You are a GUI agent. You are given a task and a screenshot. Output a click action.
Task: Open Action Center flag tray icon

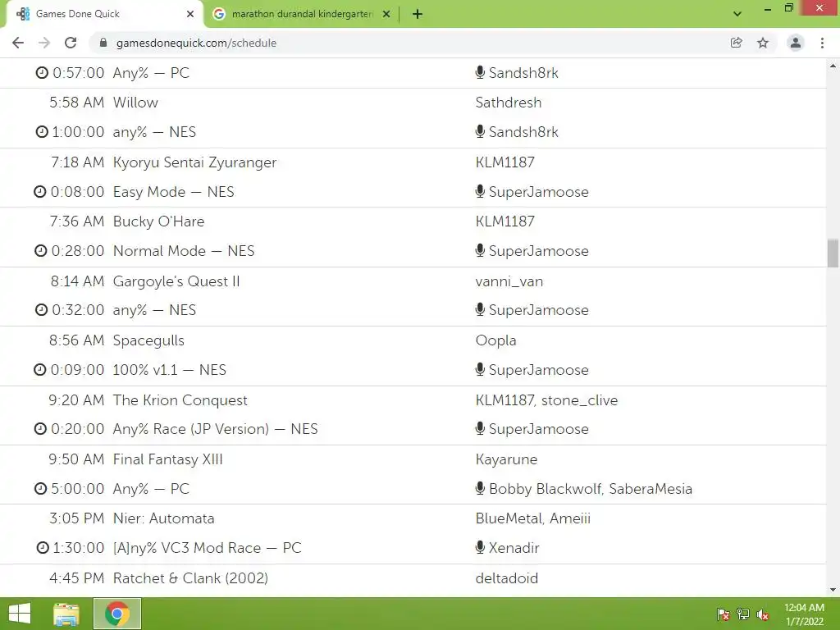(723, 614)
